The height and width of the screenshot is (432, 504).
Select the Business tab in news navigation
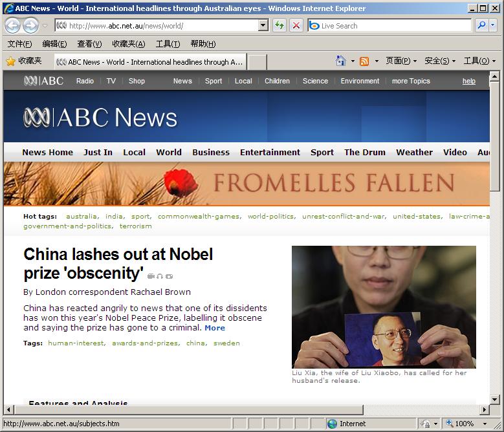point(211,152)
